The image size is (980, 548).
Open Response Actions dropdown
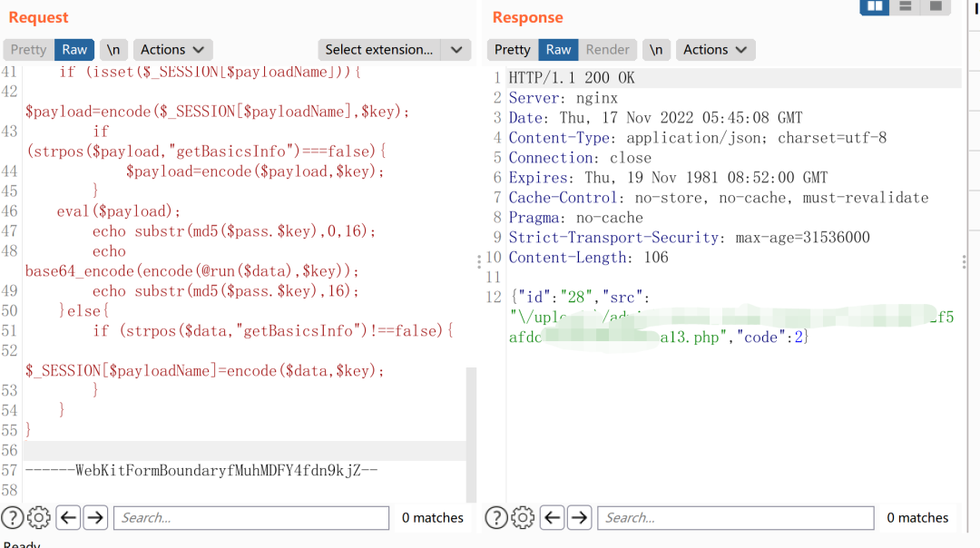715,49
